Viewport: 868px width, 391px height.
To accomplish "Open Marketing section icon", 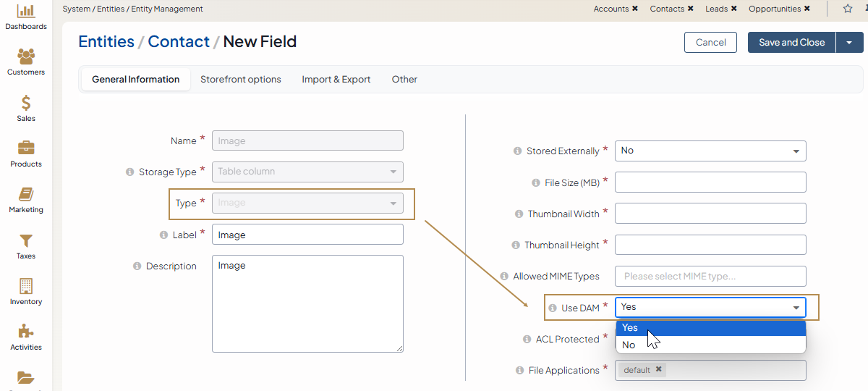I will click(26, 194).
